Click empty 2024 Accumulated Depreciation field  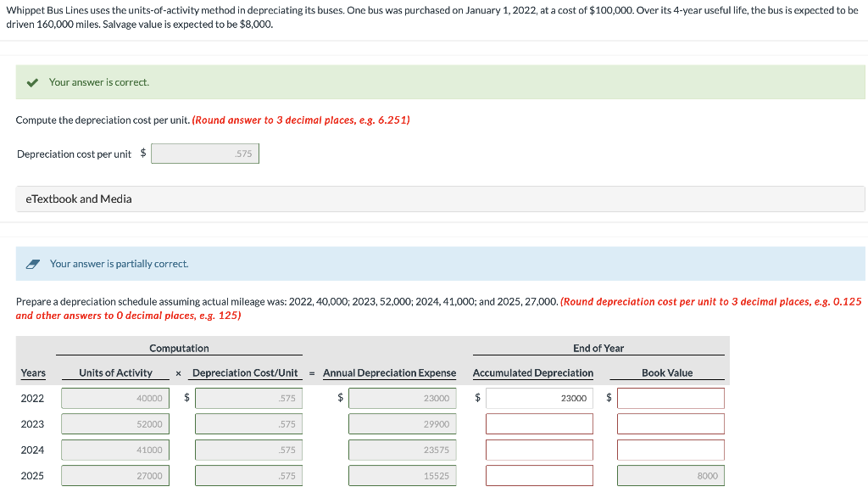tap(539, 450)
